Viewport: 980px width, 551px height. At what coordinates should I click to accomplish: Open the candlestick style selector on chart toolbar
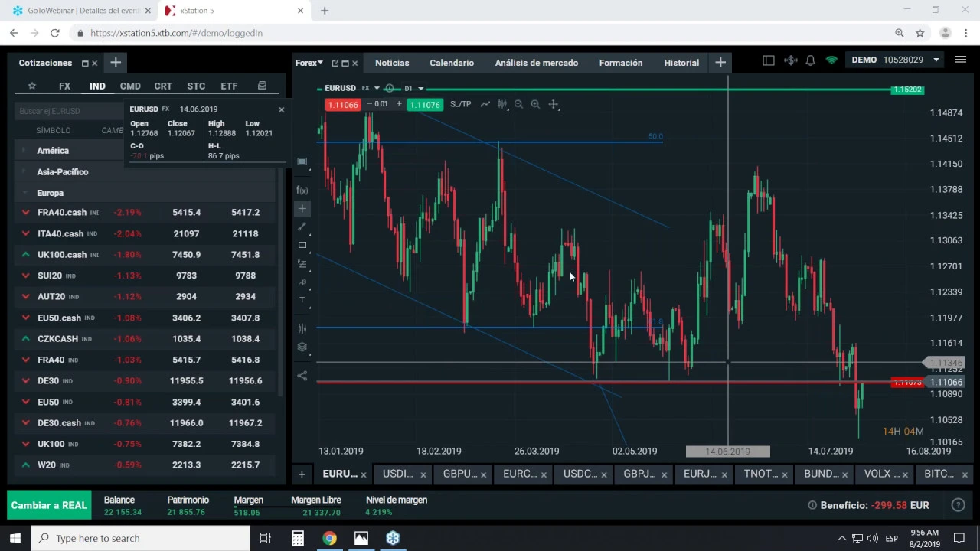(502, 104)
